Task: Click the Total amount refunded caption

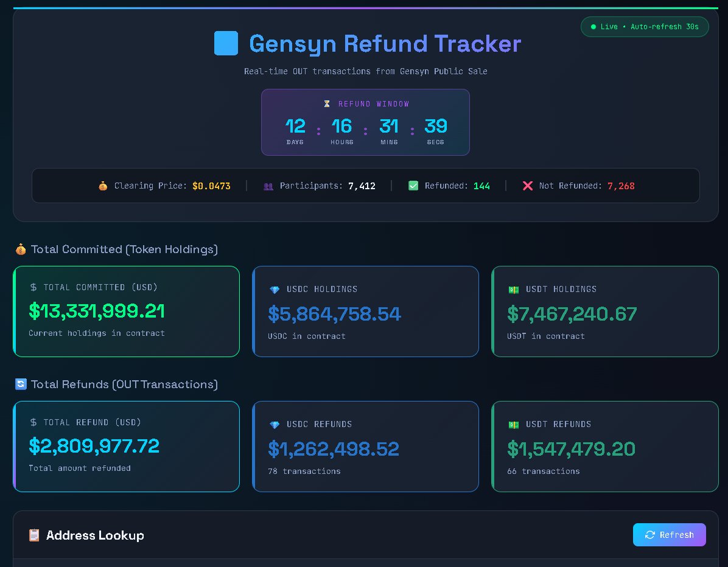Action: coord(79,468)
